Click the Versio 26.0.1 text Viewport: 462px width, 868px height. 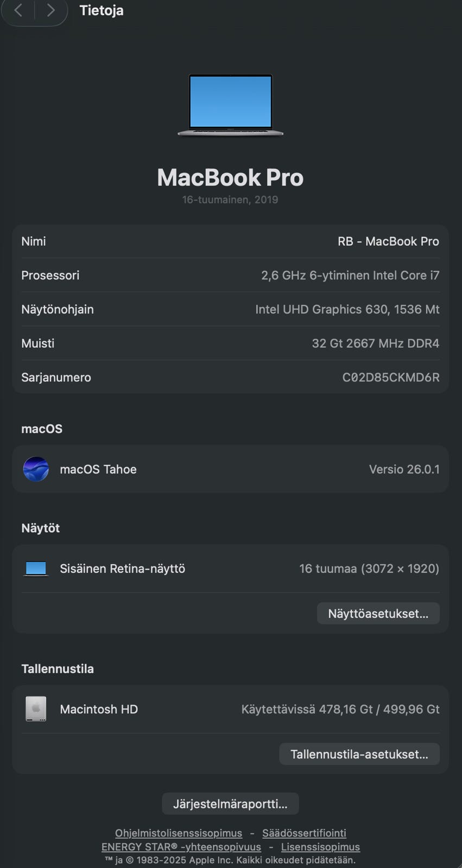(x=404, y=469)
